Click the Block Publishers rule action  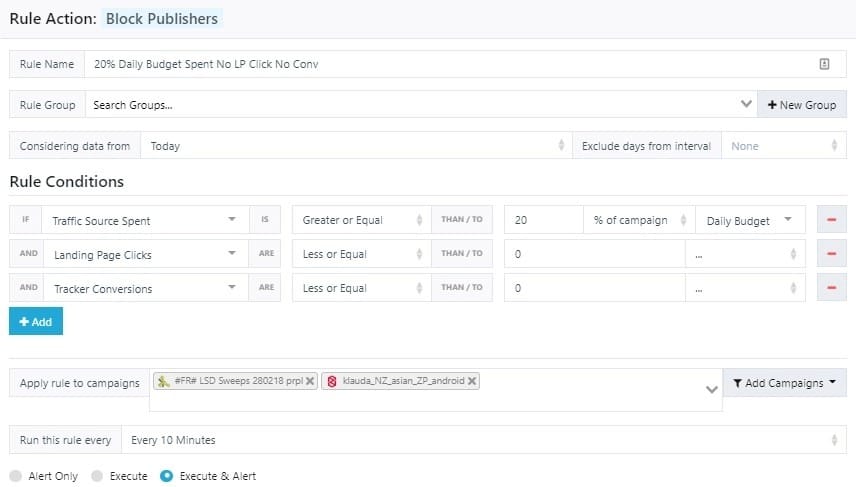[x=162, y=19]
